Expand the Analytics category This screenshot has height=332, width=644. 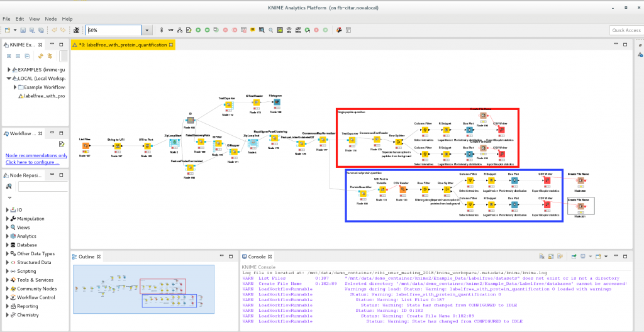click(8, 236)
